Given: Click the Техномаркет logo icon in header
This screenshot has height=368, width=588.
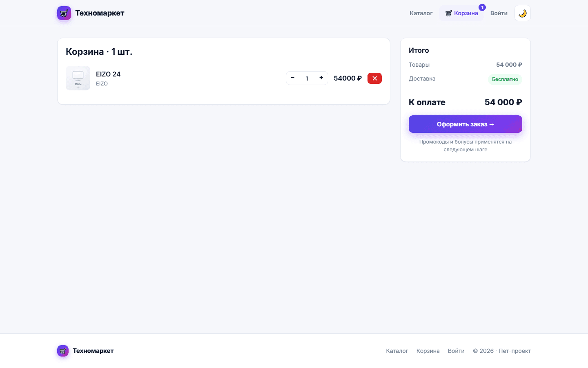Looking at the screenshot, I should coord(64,13).
